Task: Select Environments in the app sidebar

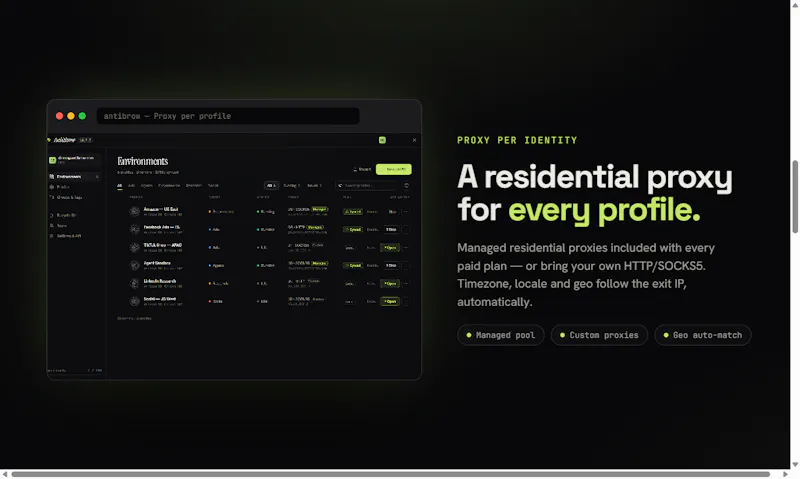Action: point(74,177)
